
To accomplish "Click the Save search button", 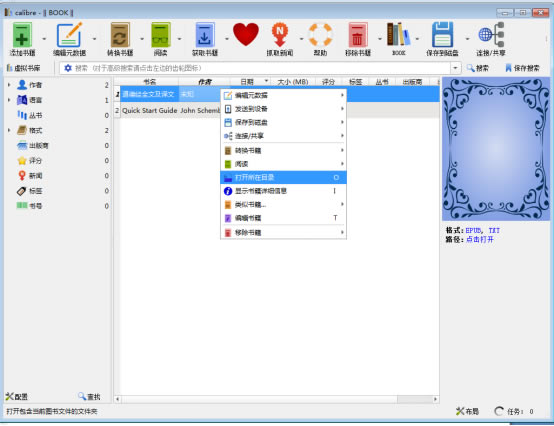I will click(x=523, y=68).
